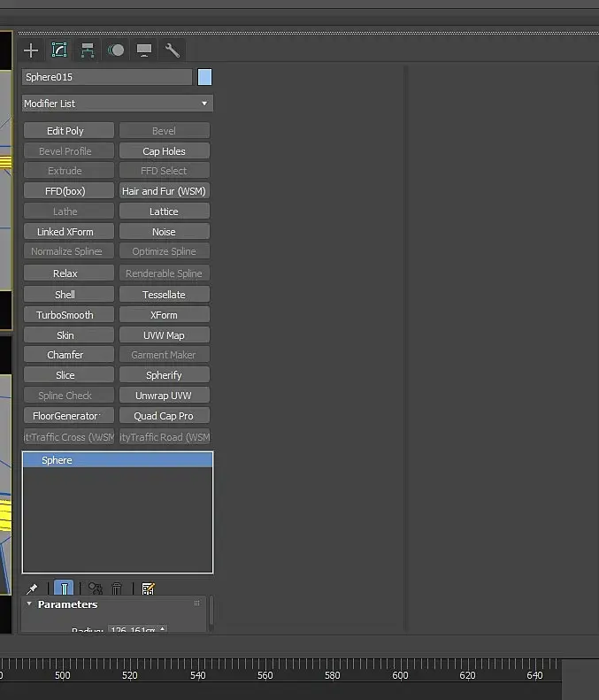Open Configure Modifier Sets icon
Screen dimensions: 599x700
148,588
